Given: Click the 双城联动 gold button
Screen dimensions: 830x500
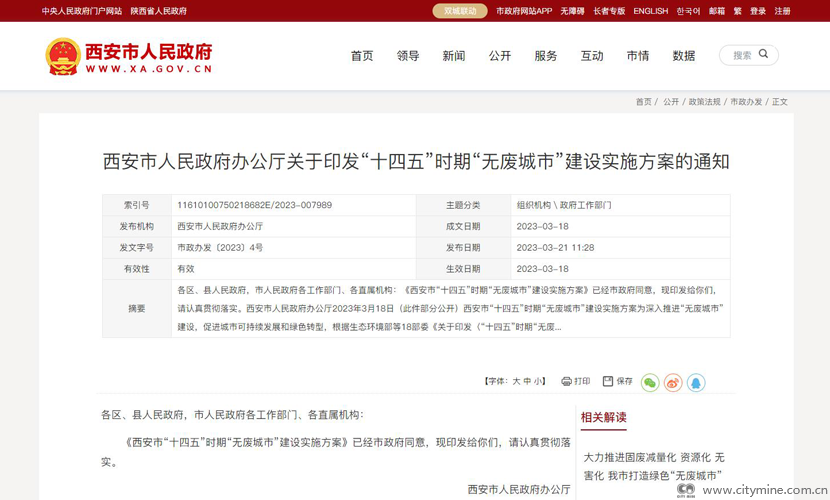Looking at the screenshot, I should tap(460, 11).
